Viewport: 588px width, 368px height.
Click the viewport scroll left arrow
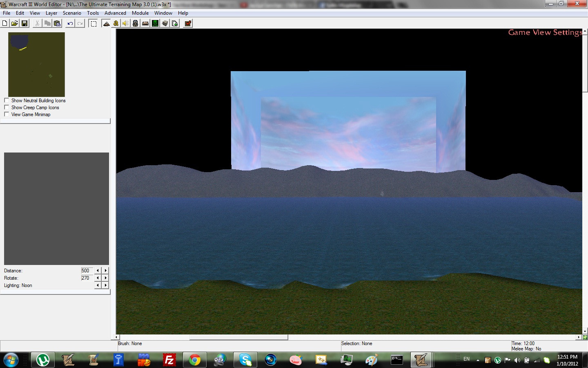[x=117, y=337]
